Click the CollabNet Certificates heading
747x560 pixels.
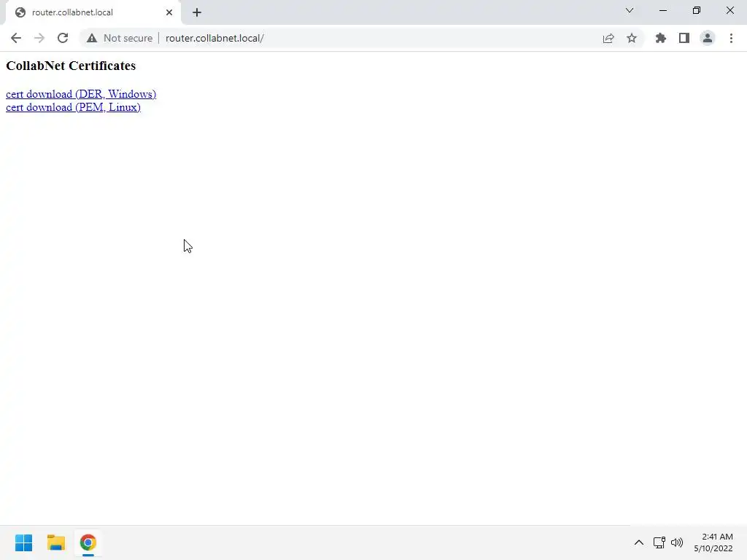tap(71, 66)
